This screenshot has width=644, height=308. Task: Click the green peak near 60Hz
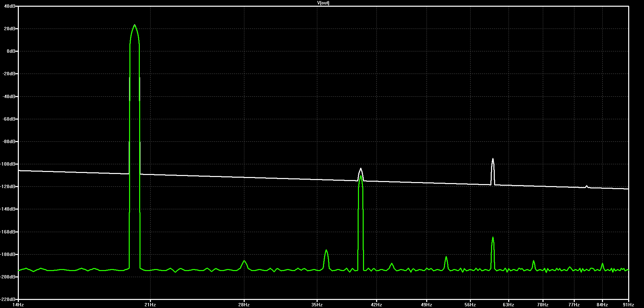click(x=493, y=237)
